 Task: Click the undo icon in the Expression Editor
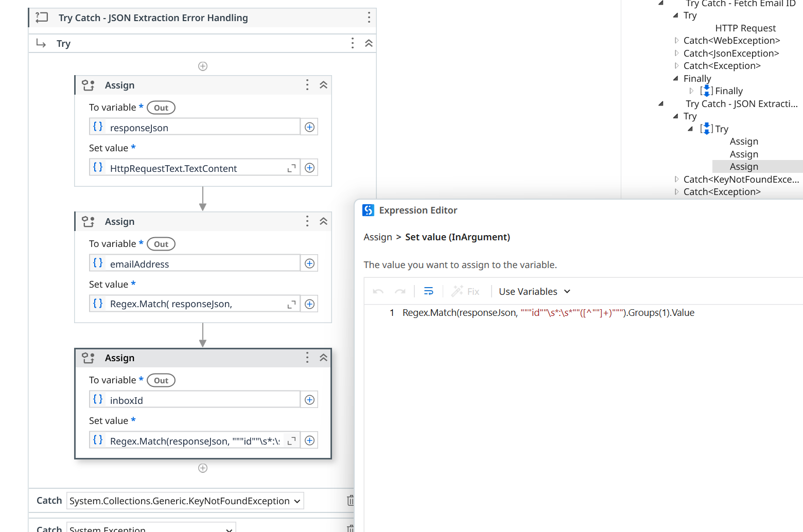pos(378,291)
